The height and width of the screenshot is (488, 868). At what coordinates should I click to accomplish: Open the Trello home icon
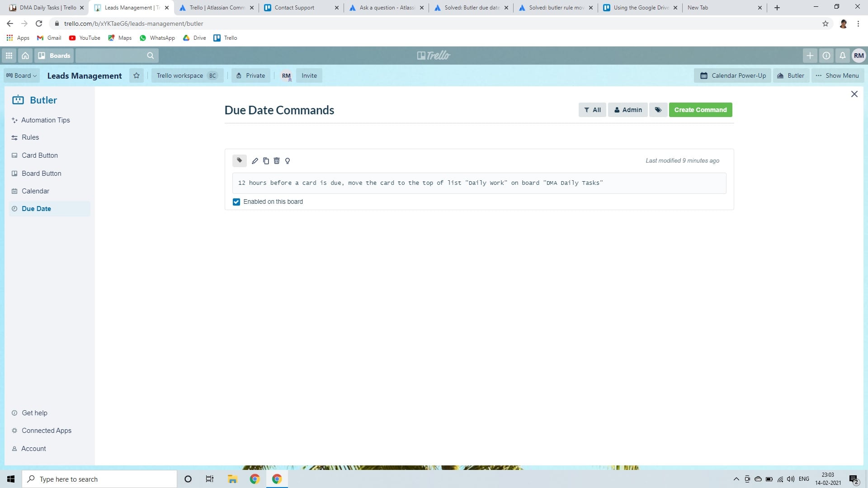pyautogui.click(x=25, y=56)
